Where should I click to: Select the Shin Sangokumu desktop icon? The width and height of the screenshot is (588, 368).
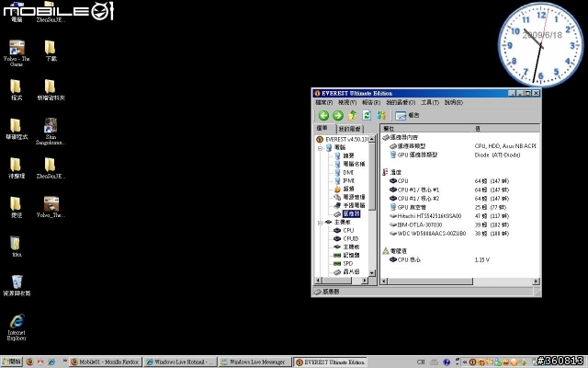[51, 132]
